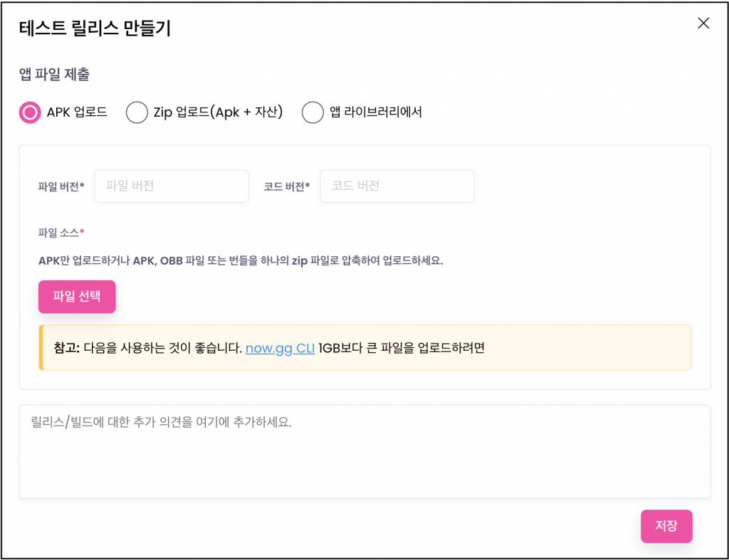The width and height of the screenshot is (729, 560).
Task: Dismiss the dialog with the X icon
Action: (703, 23)
